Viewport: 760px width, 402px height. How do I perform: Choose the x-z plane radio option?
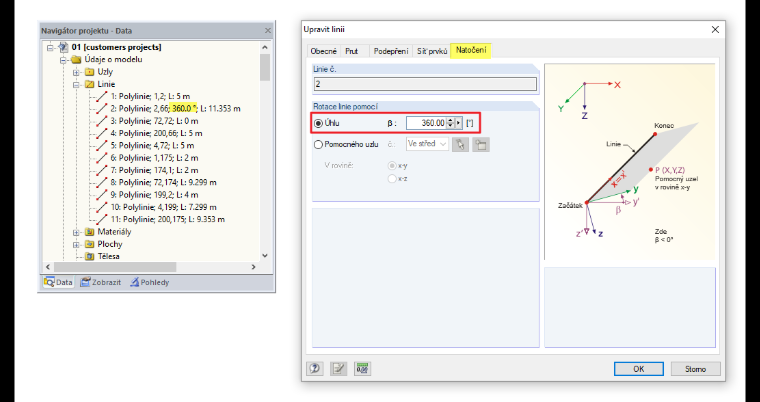392,179
